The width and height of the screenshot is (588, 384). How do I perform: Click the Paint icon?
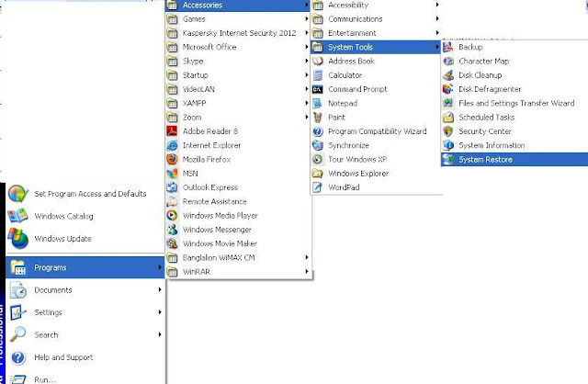pyautogui.click(x=318, y=118)
